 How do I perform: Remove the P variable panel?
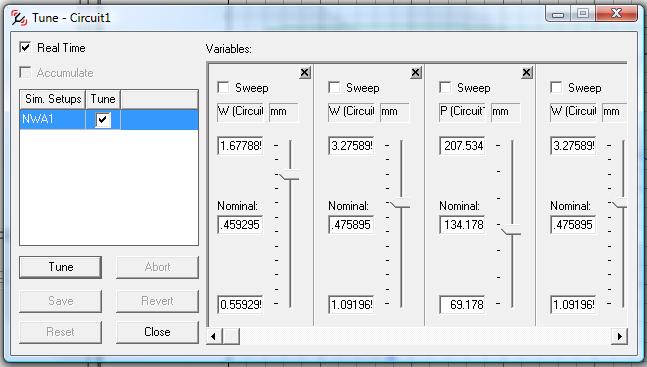(527, 73)
